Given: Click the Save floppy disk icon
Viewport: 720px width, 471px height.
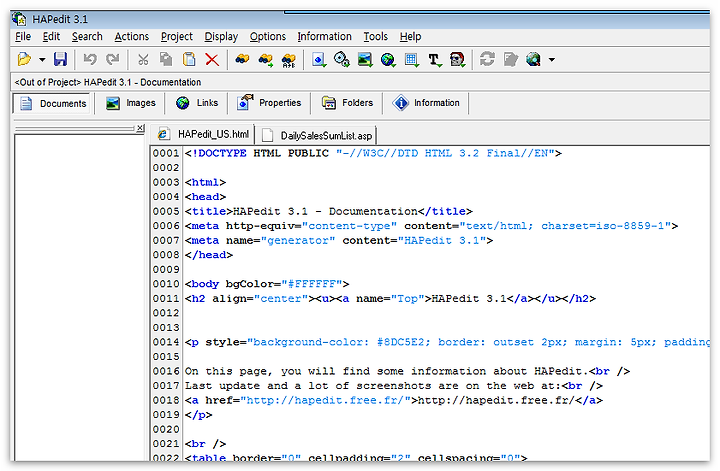Looking at the screenshot, I should pos(61,59).
